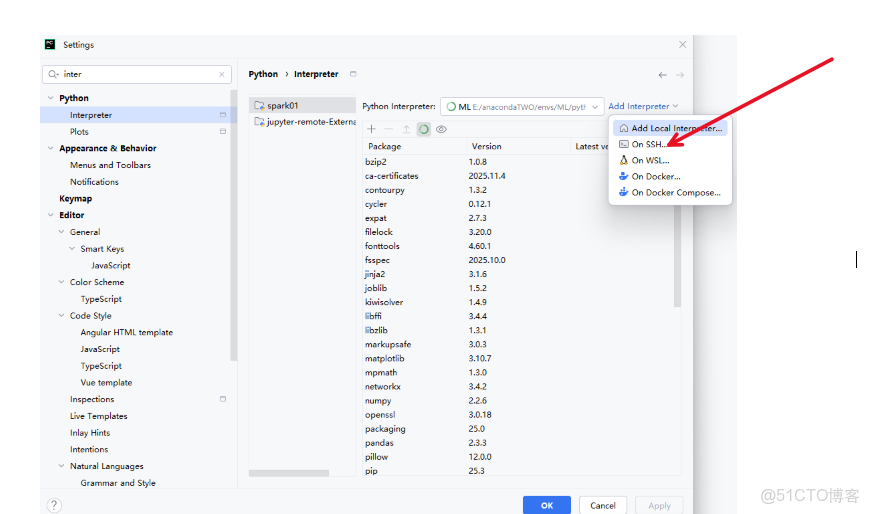Image resolution: width=870 pixels, height=514 pixels.
Task: Clear the search field with the X icon
Action: 222,74
